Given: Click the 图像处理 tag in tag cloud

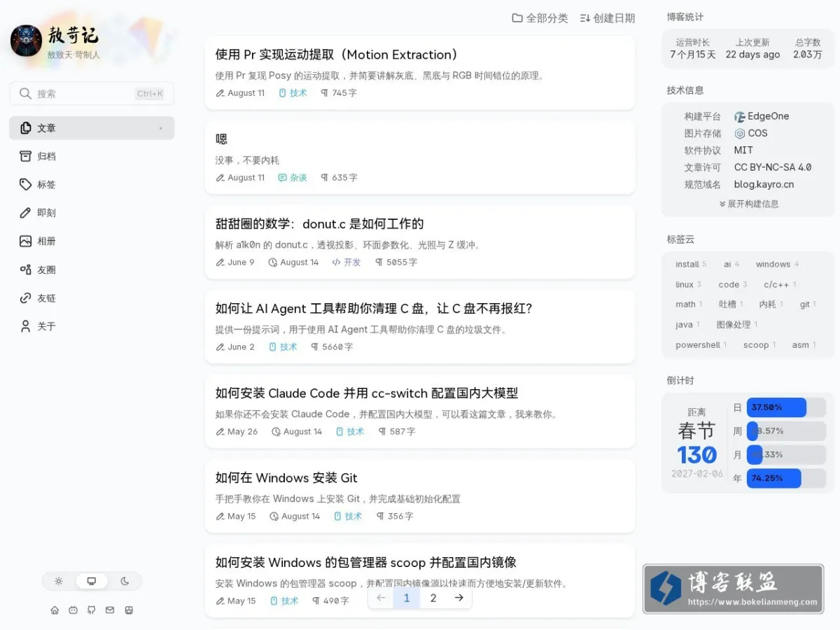Looking at the screenshot, I should pyautogui.click(x=737, y=325).
